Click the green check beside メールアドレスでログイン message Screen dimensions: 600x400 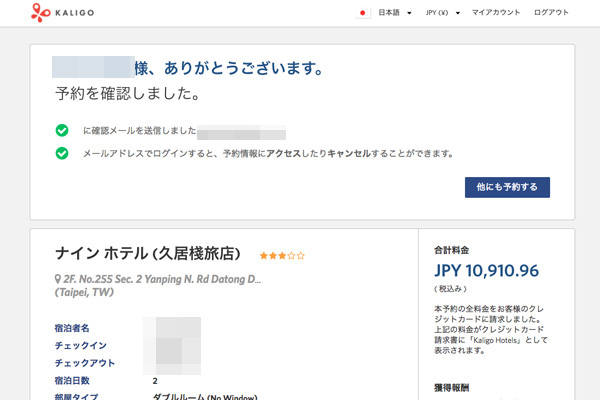point(62,153)
